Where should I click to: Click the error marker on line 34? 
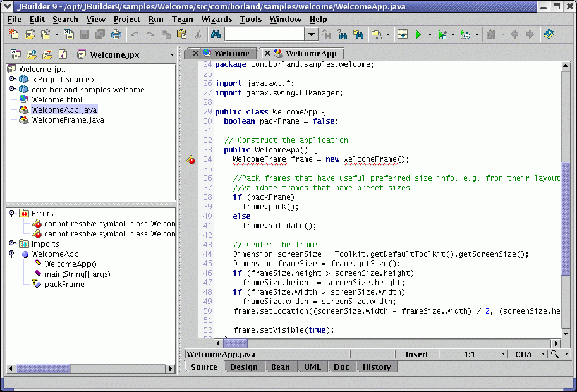[x=191, y=160]
